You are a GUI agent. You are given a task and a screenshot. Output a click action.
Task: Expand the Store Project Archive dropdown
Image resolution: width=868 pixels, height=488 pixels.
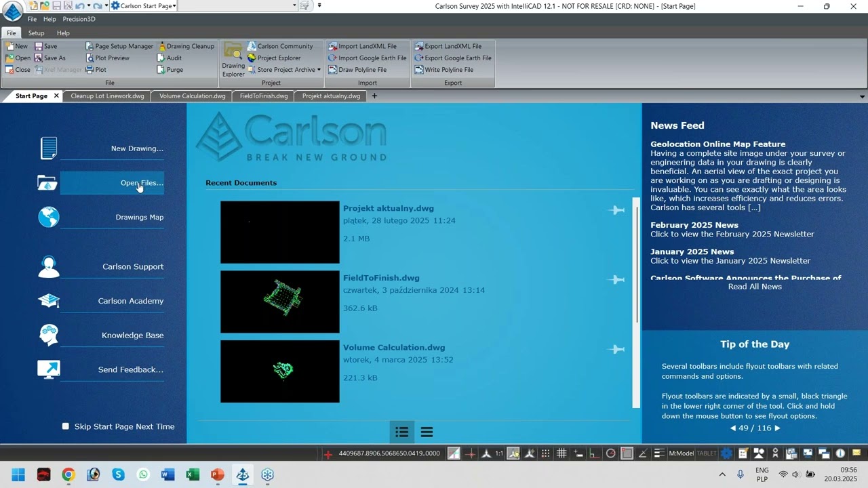(319, 70)
